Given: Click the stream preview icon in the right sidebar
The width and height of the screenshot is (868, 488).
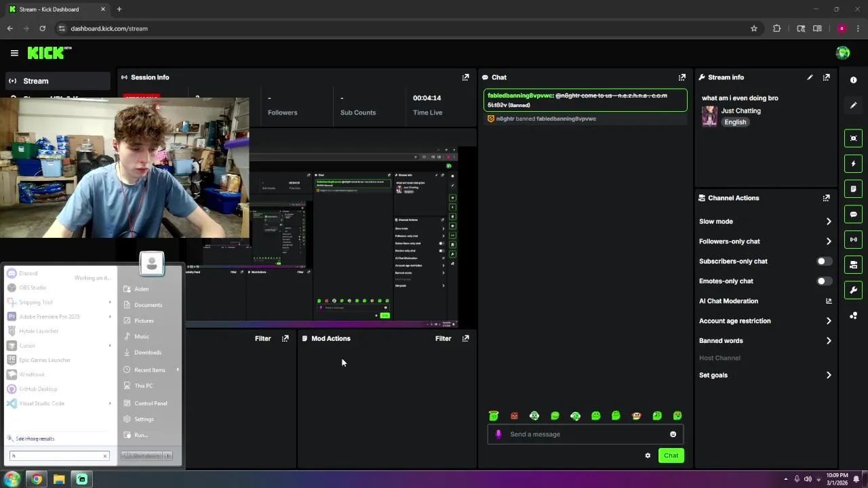Looking at the screenshot, I should (853, 138).
